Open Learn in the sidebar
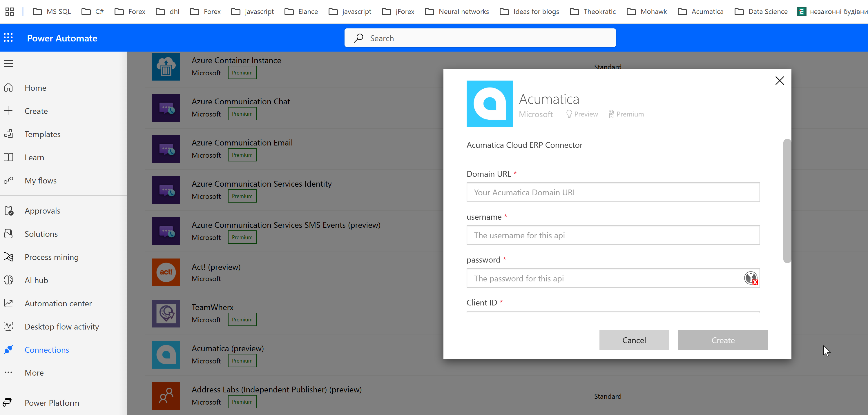This screenshot has width=868, height=415. pos(34,157)
